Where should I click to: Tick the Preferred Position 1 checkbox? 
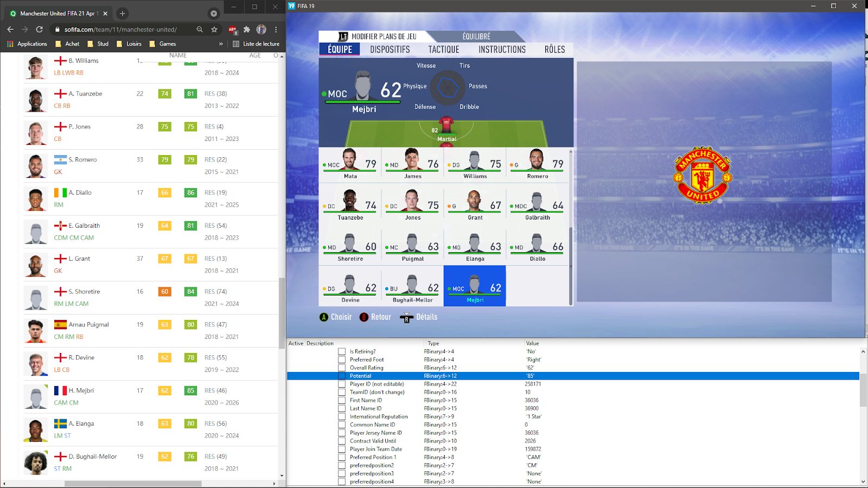coord(342,457)
